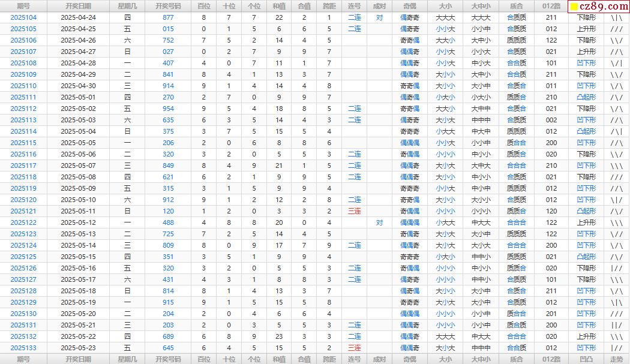Click the 012路 header in the top row
Viewport: 630px width, 364px height.
(551, 6)
